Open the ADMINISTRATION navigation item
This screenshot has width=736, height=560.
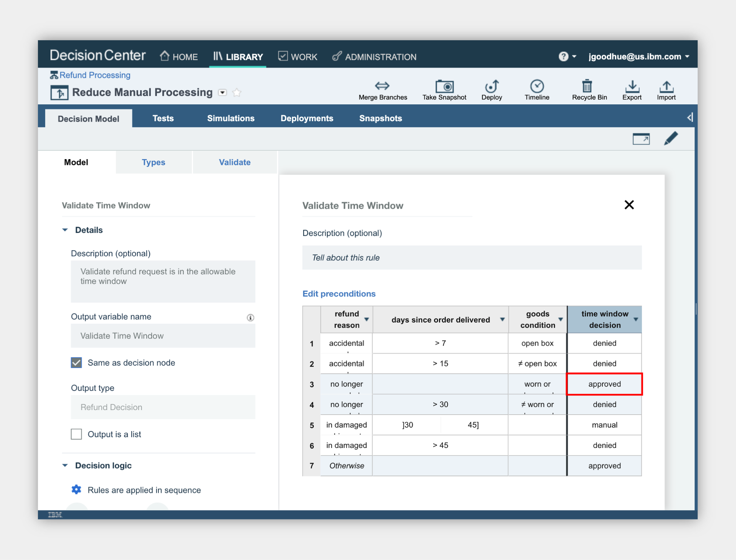click(x=374, y=57)
